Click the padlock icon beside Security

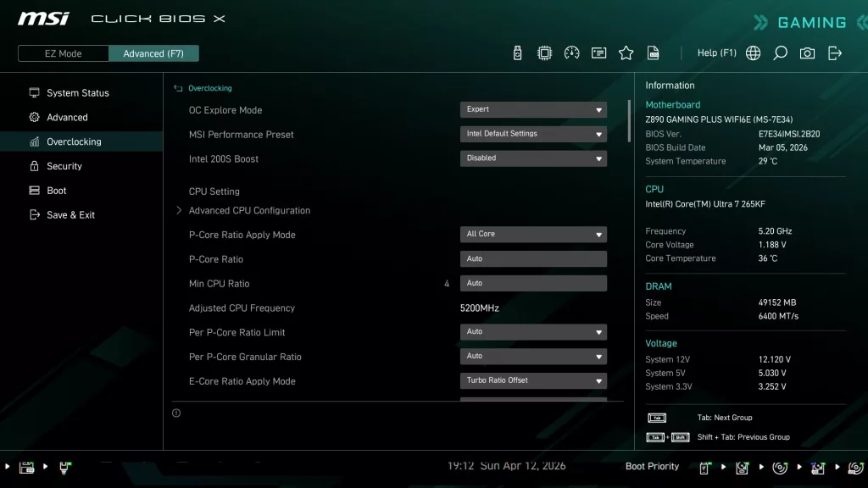point(34,166)
